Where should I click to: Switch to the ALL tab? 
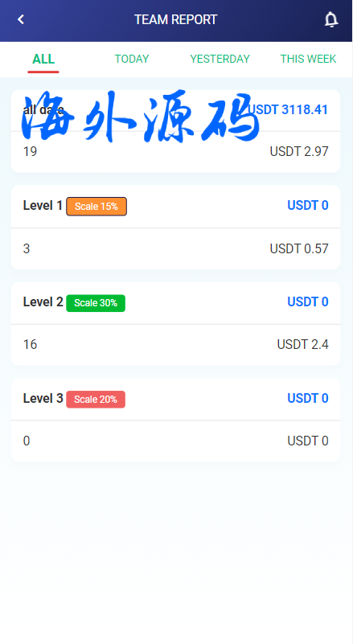click(43, 59)
